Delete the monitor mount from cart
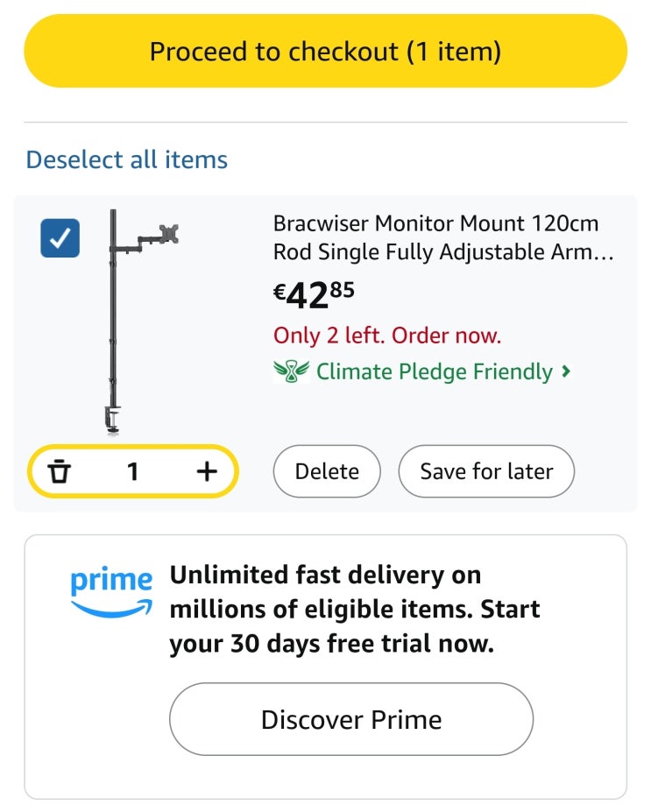This screenshot has width=651, height=812. click(x=327, y=471)
